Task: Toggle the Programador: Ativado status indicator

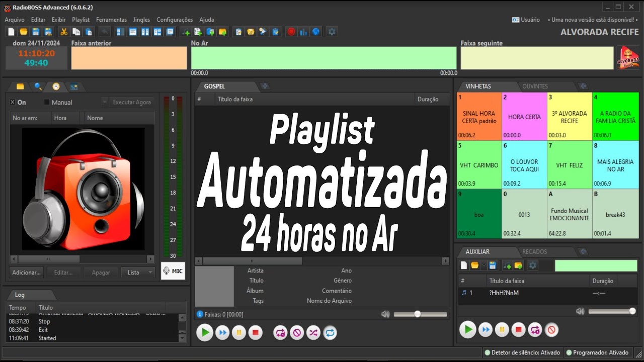Action: 597,353
